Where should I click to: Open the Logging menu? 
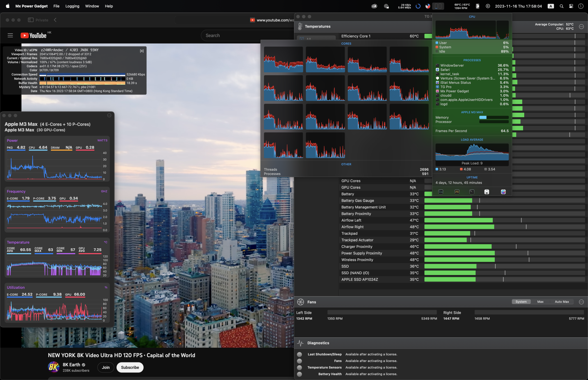coord(72,6)
